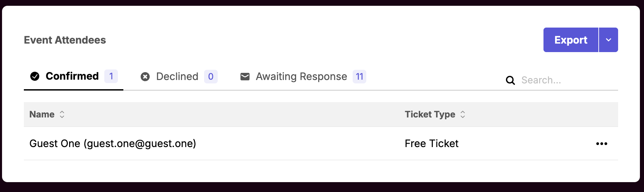Click the Declined X circle icon
644x192 pixels.
pos(145,77)
